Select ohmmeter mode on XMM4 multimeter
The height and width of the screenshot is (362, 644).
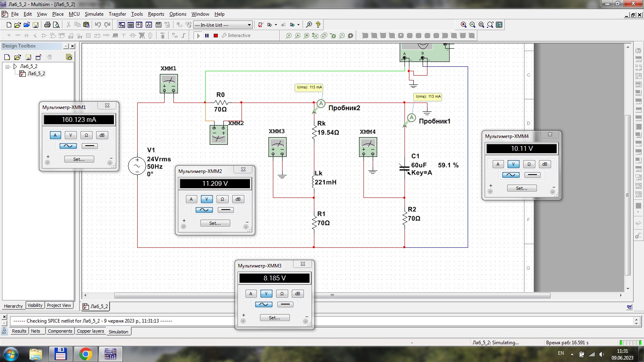point(529,164)
